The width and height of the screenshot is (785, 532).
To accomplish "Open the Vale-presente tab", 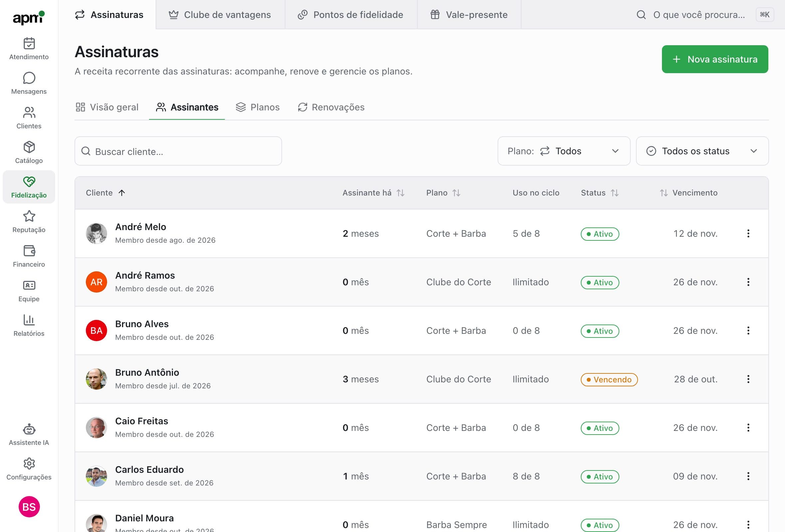I will click(469, 15).
